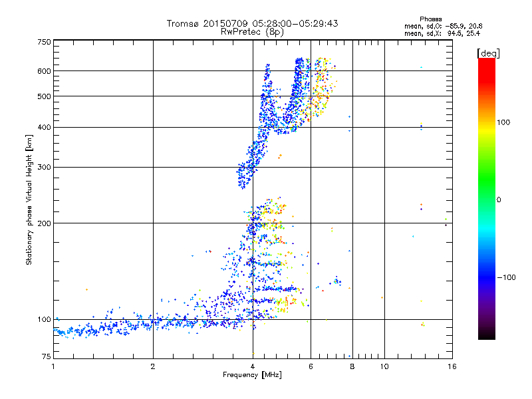Click y-axis tick label '75'

(x=47, y=356)
